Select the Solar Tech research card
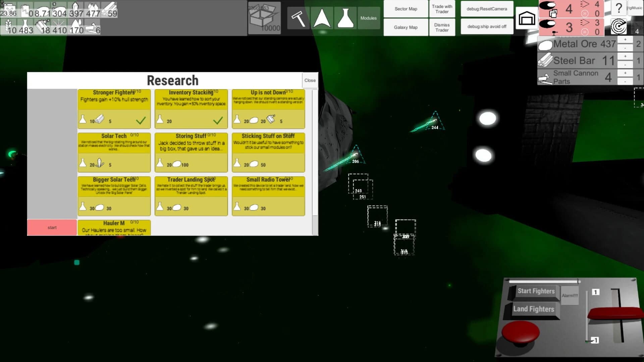This screenshot has height=362, width=644. tap(114, 153)
